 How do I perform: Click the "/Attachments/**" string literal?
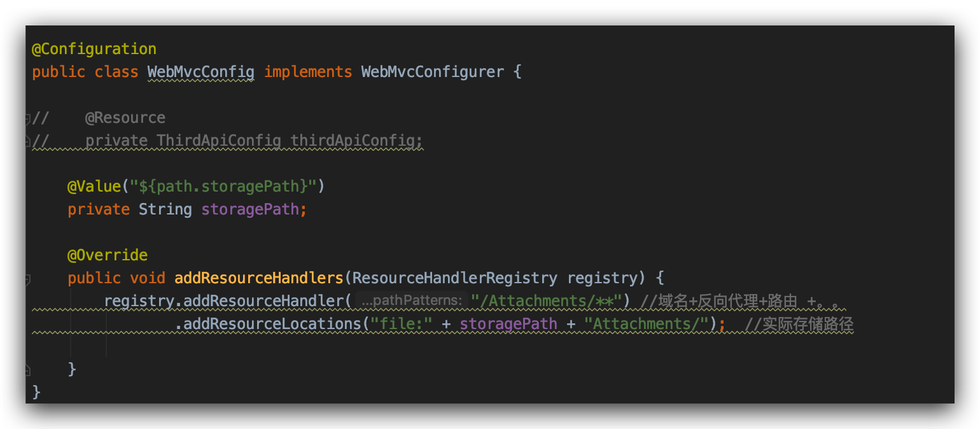[546, 301]
